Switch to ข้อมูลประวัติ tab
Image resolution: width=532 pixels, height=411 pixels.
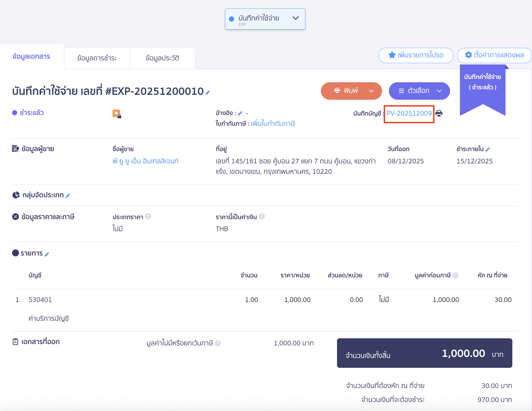click(162, 58)
